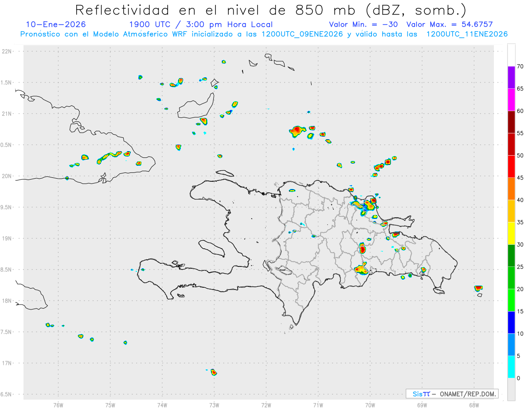The height and width of the screenshot is (411, 532).
Task: Pick the dark blue 10–15 dBZ colorbar segment
Action: point(511,322)
